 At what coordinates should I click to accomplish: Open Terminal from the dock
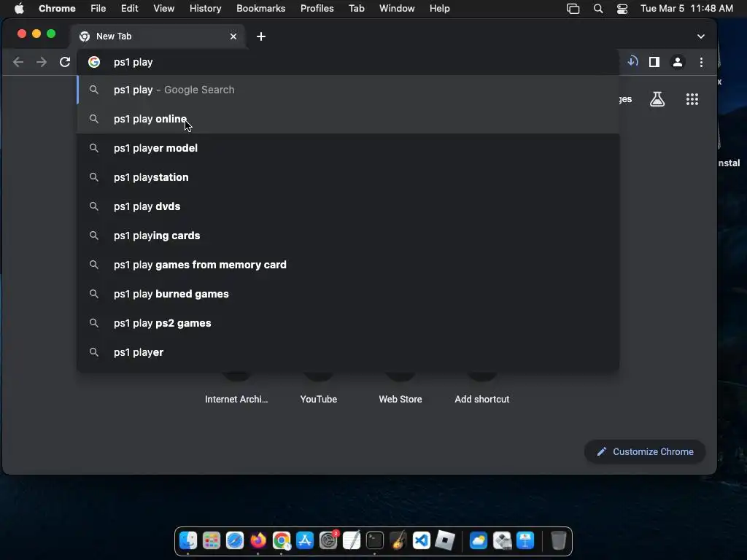click(375, 540)
